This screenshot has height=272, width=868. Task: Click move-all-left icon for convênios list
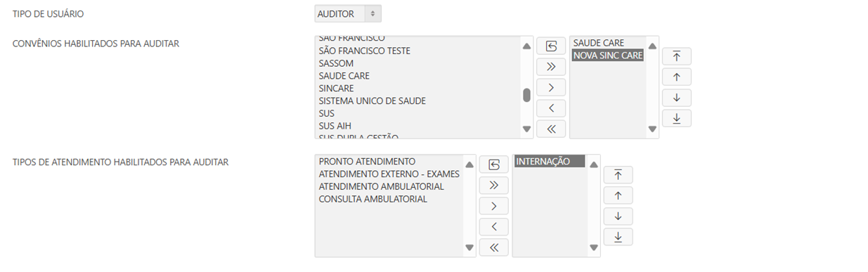551,129
